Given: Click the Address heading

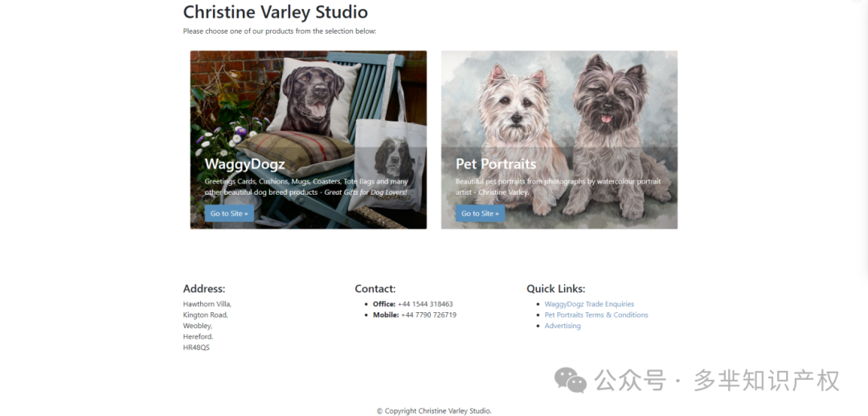Looking at the screenshot, I should pyautogui.click(x=204, y=289).
